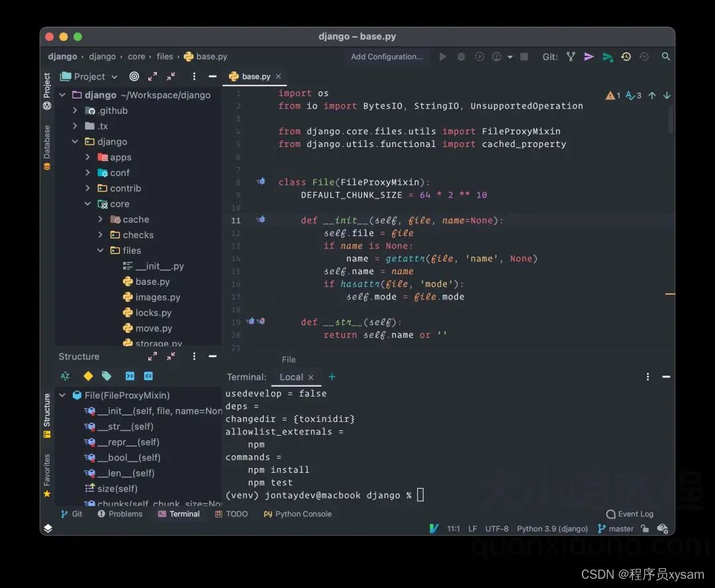Open the Project view dropdown

coord(115,77)
